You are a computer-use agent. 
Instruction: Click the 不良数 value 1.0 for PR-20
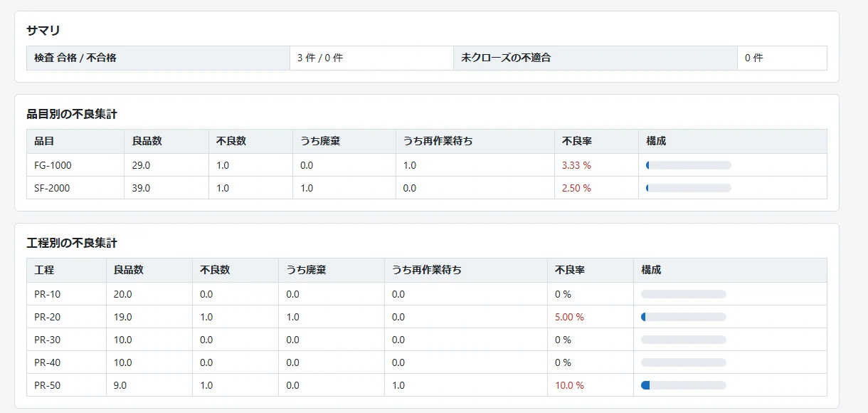click(206, 317)
